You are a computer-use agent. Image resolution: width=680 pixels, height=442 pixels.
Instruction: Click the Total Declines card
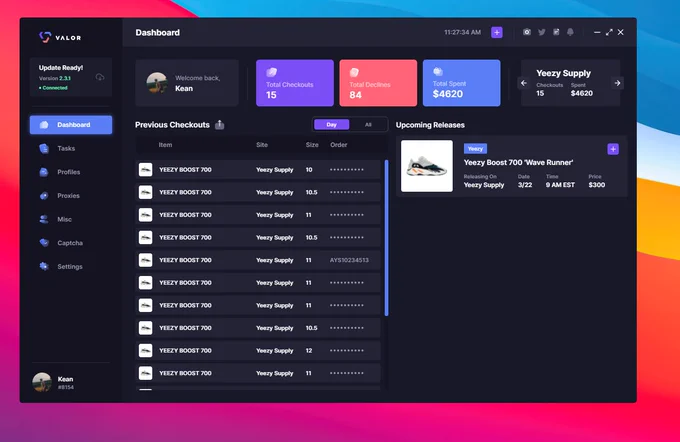tap(378, 83)
